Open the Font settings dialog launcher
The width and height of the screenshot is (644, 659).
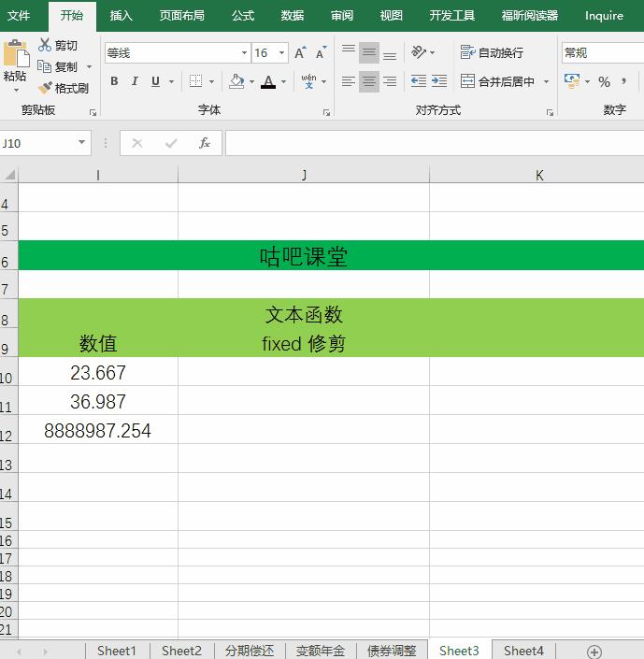[x=326, y=112]
